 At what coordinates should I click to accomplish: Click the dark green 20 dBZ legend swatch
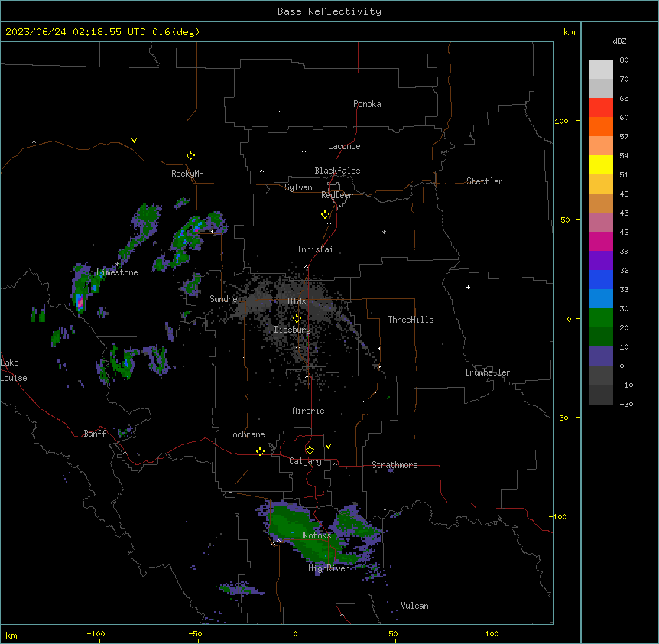(x=601, y=337)
